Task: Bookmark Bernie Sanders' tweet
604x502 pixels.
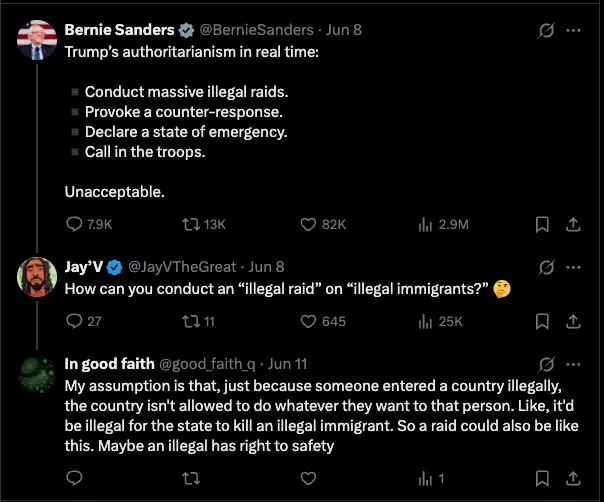Action: point(542,224)
